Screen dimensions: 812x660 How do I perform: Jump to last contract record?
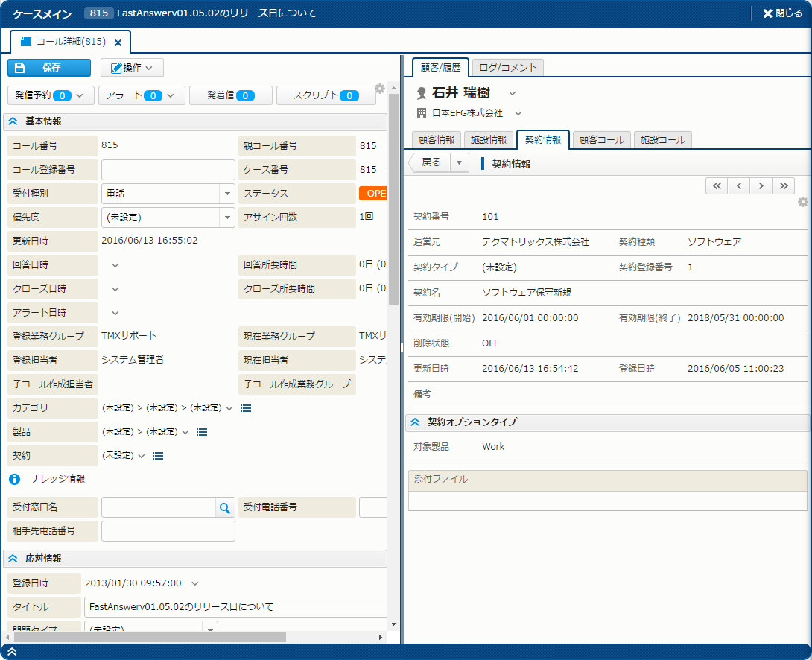[x=783, y=186]
